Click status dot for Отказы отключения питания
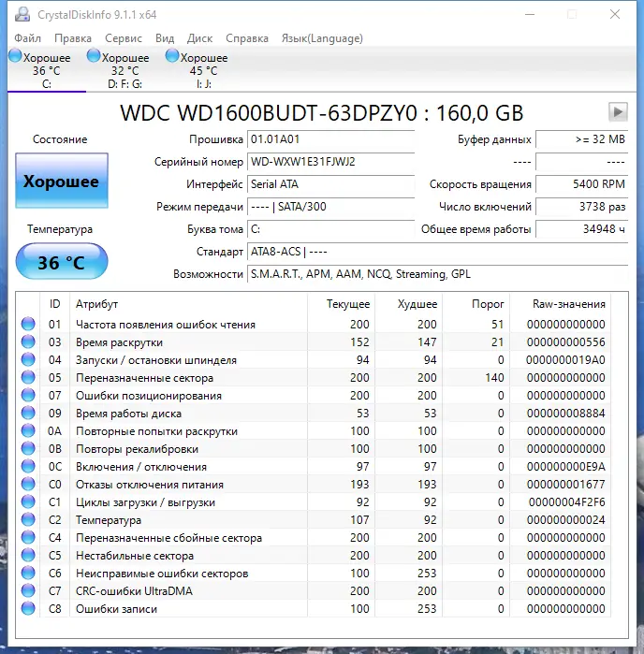This screenshot has width=644, height=654. point(28,485)
